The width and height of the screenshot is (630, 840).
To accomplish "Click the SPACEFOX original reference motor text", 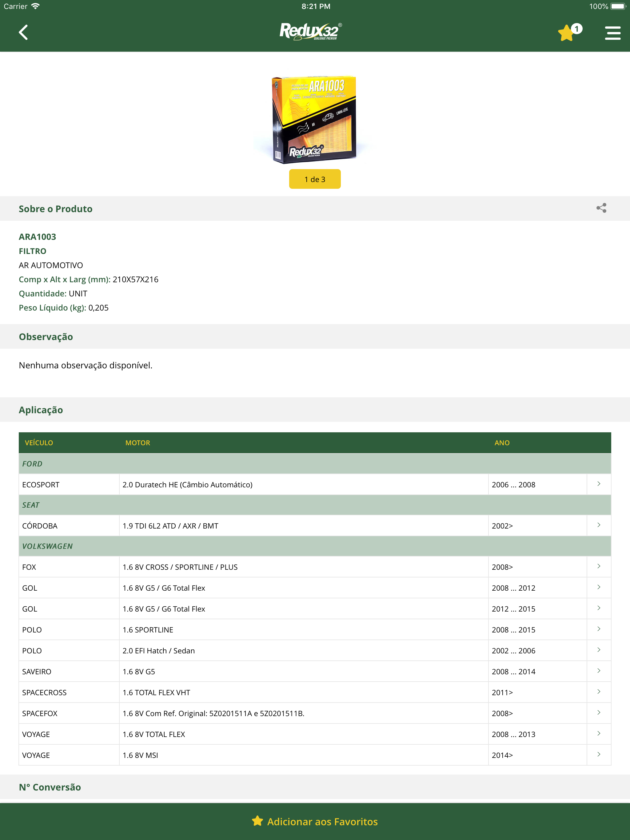I will [213, 713].
